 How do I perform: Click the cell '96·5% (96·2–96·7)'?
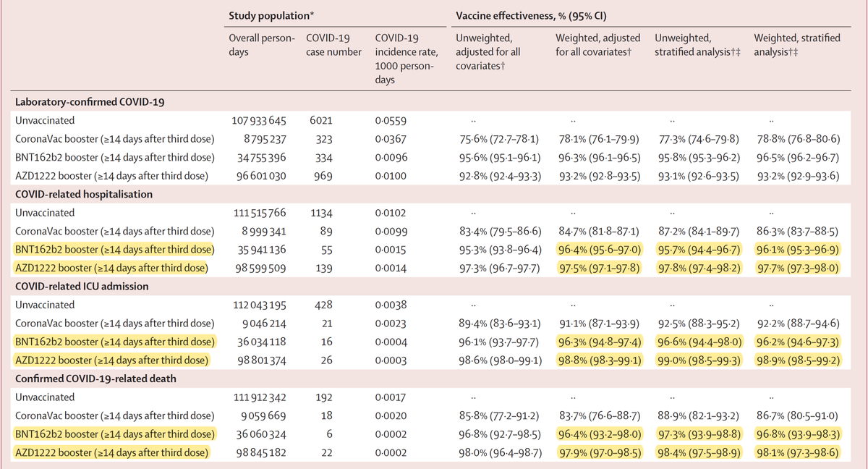(x=798, y=157)
